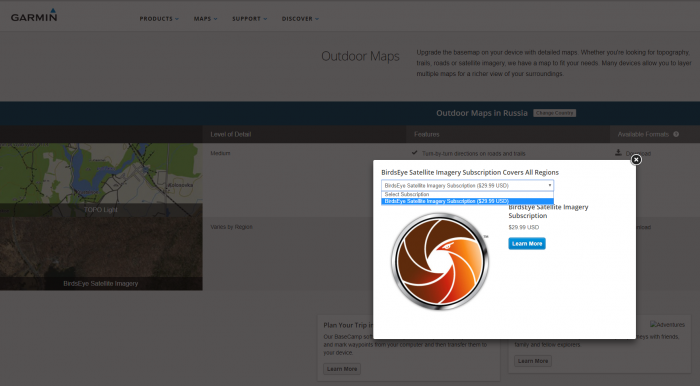Choose 'Select Subscription' option in list

(x=467, y=195)
